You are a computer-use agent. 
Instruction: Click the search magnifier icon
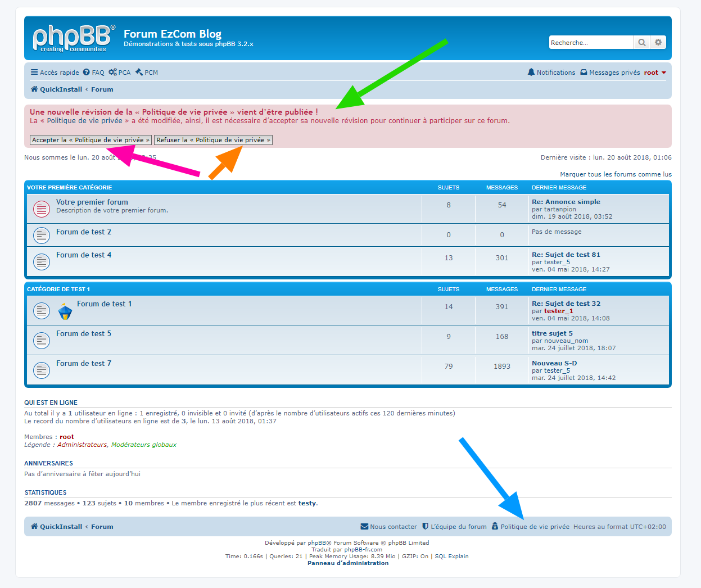pos(641,43)
